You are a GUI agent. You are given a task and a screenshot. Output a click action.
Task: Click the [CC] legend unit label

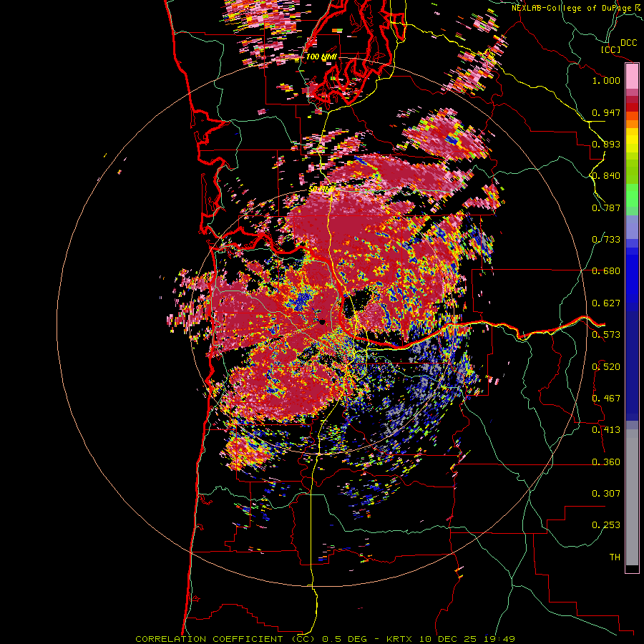[x=611, y=49]
